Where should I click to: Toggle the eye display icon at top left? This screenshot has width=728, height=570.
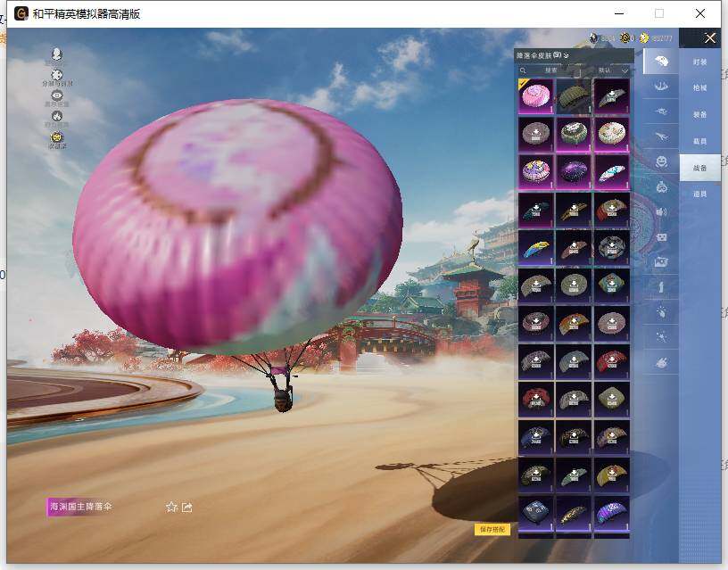(57, 95)
